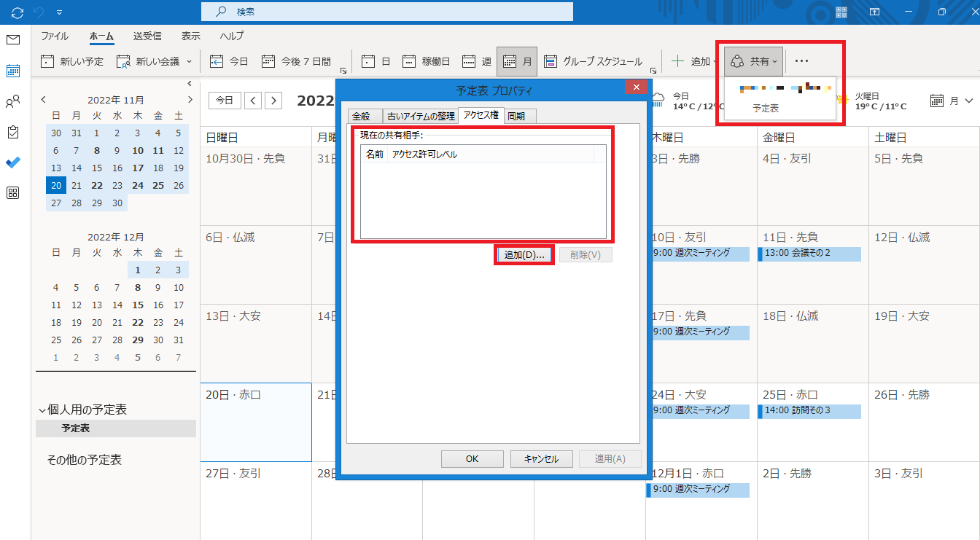980x540 pixels.
Task: Click アクセス許可レベル column header
Action: [x=491, y=154]
